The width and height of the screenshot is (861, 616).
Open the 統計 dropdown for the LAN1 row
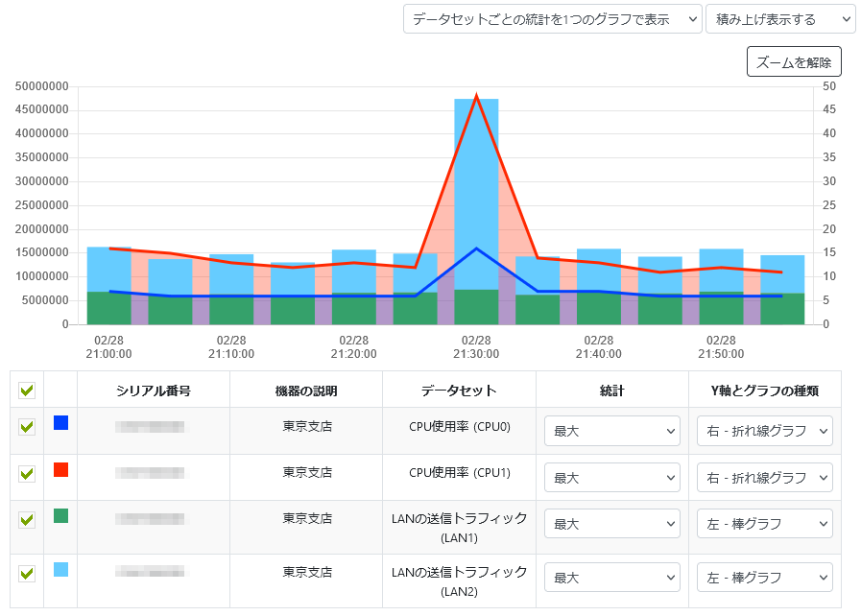(611, 523)
